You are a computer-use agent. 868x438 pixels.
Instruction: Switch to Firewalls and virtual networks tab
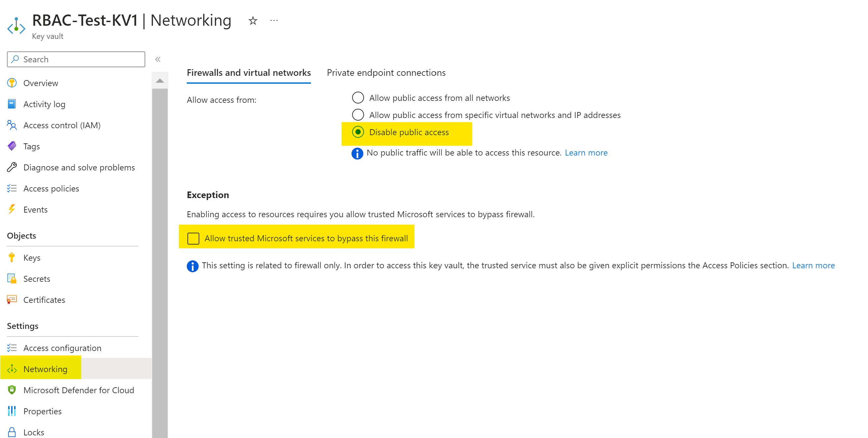[x=249, y=73]
